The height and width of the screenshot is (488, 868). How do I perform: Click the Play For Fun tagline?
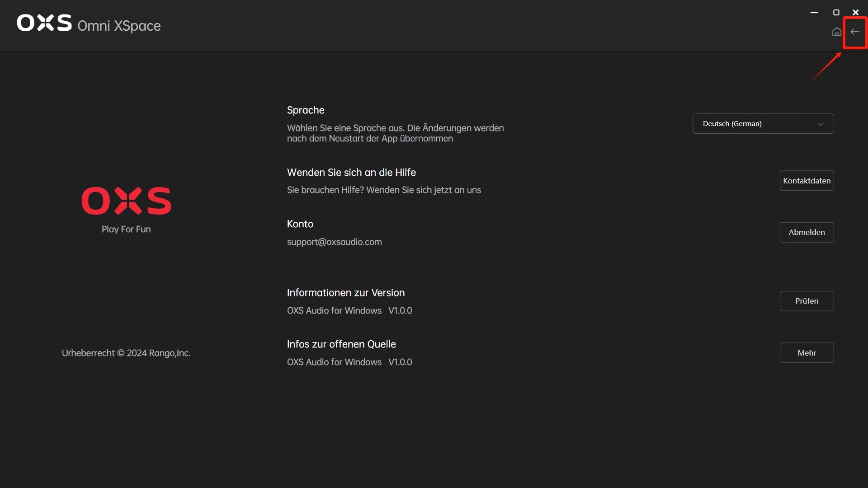coord(126,229)
